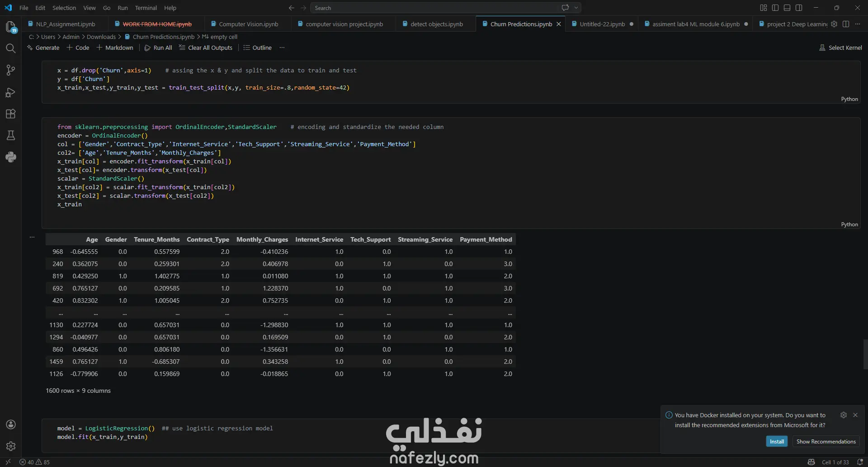Viewport: 868px width, 467px height.
Task: Toggle the Primary Side Bar
Action: 775,8
